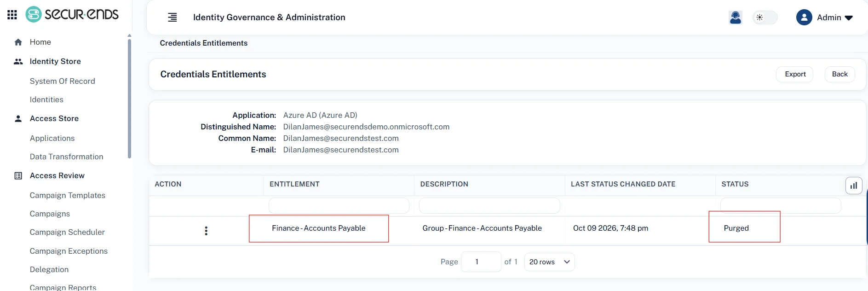Click the sidebar vertical scrollbar
Screen dimensions: 868x291
[x=129, y=99]
